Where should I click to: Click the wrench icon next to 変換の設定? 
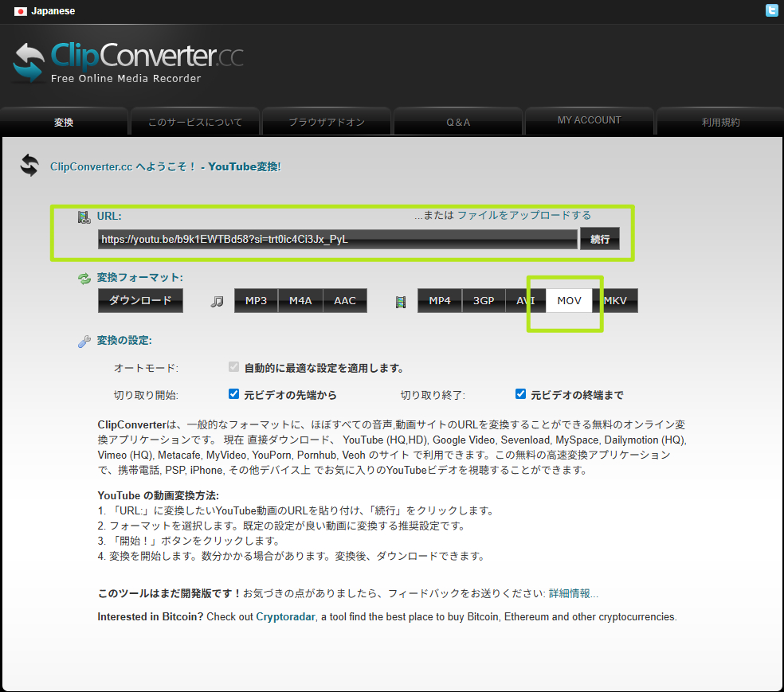pyautogui.click(x=84, y=340)
